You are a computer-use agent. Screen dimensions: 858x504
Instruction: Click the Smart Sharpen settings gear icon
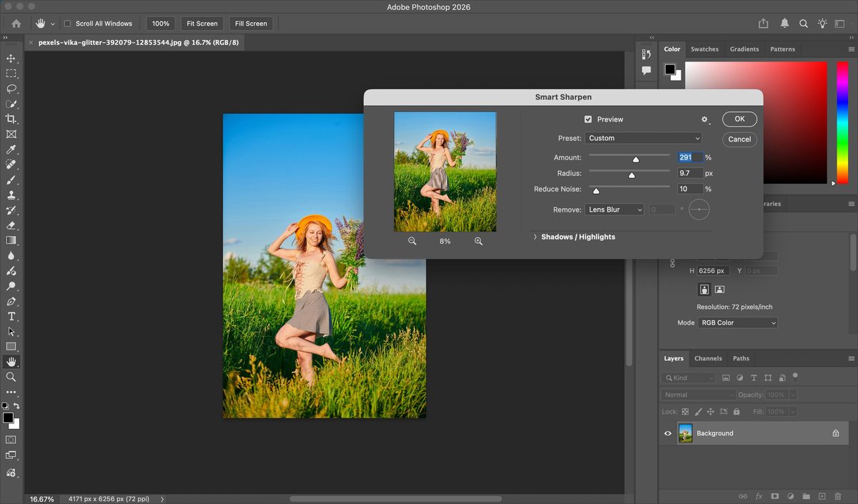point(704,120)
